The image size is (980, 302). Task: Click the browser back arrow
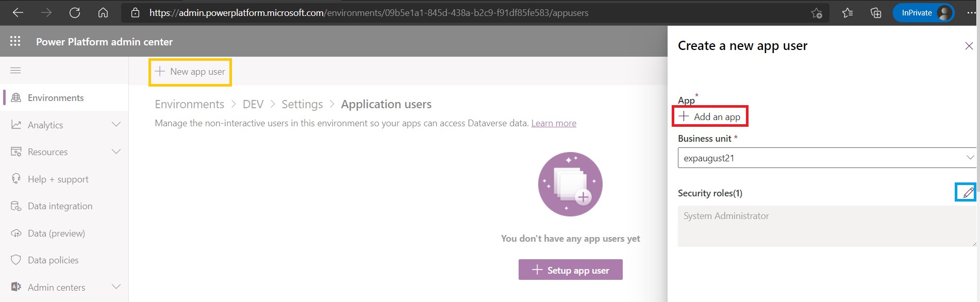coord(18,13)
